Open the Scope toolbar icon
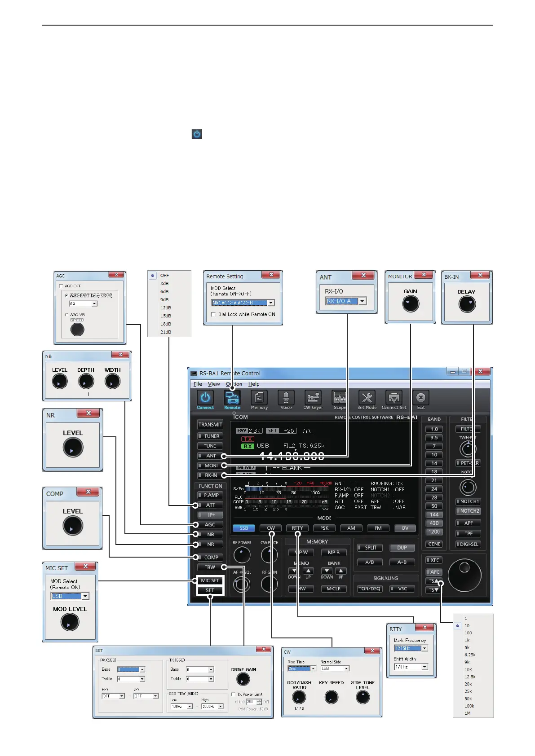Viewport: 535px width, 756px height. coord(340,398)
